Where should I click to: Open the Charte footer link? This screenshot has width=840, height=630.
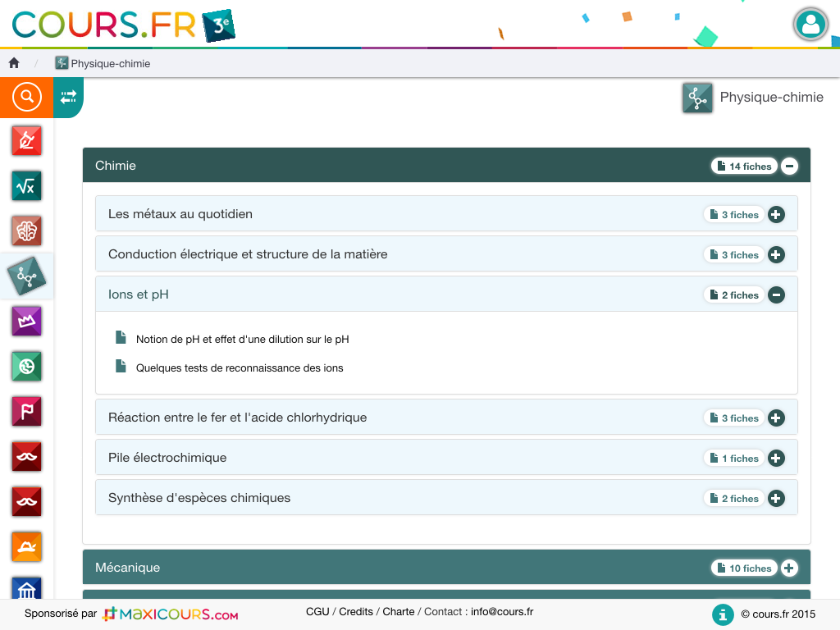[399, 611]
